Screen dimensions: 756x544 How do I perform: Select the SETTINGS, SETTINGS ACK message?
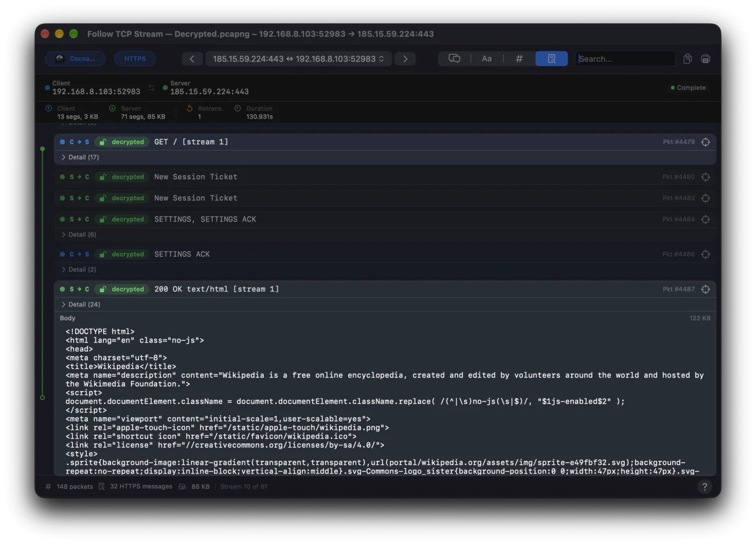coord(385,219)
